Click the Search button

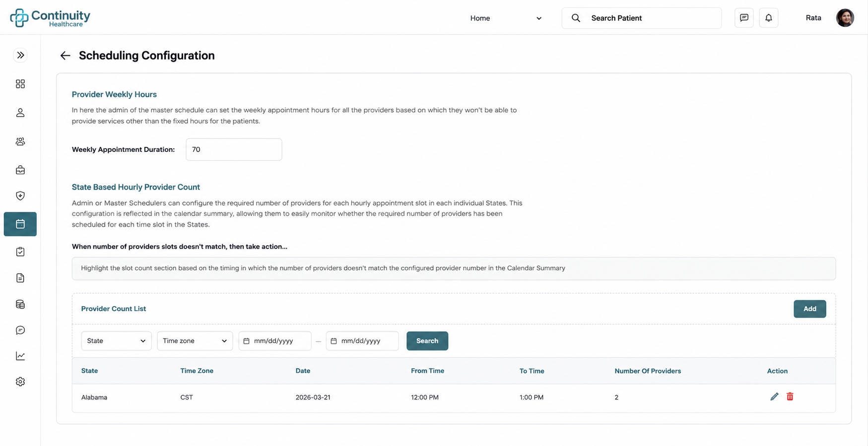(427, 341)
